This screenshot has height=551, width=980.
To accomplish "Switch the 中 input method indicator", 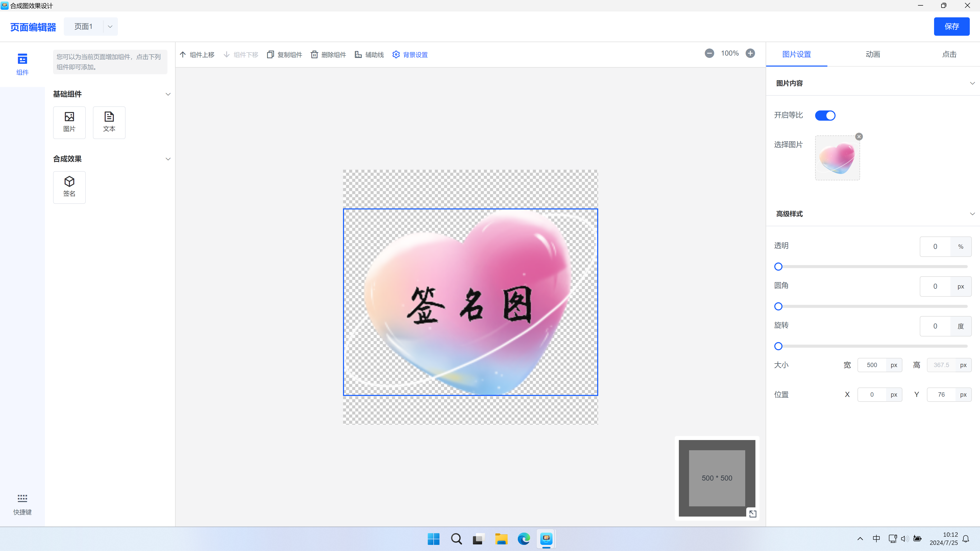I will (x=877, y=539).
